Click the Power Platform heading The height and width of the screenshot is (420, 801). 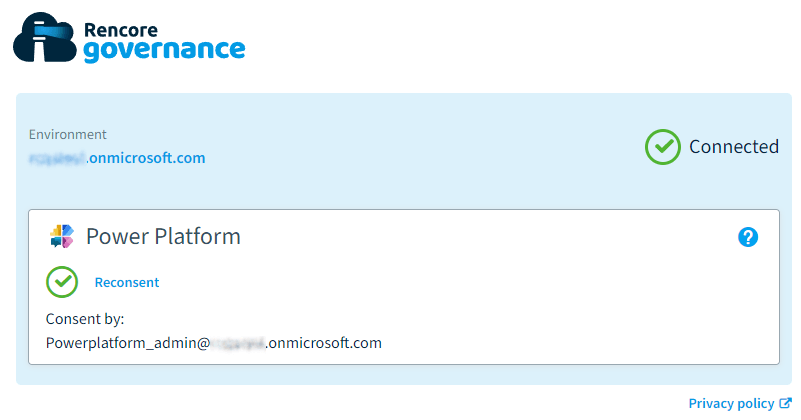point(163,237)
